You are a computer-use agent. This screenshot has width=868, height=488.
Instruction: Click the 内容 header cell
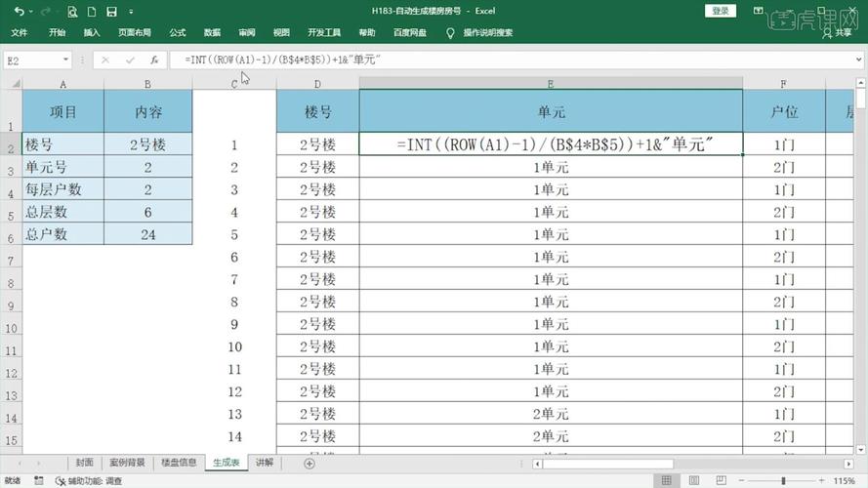[x=147, y=112]
